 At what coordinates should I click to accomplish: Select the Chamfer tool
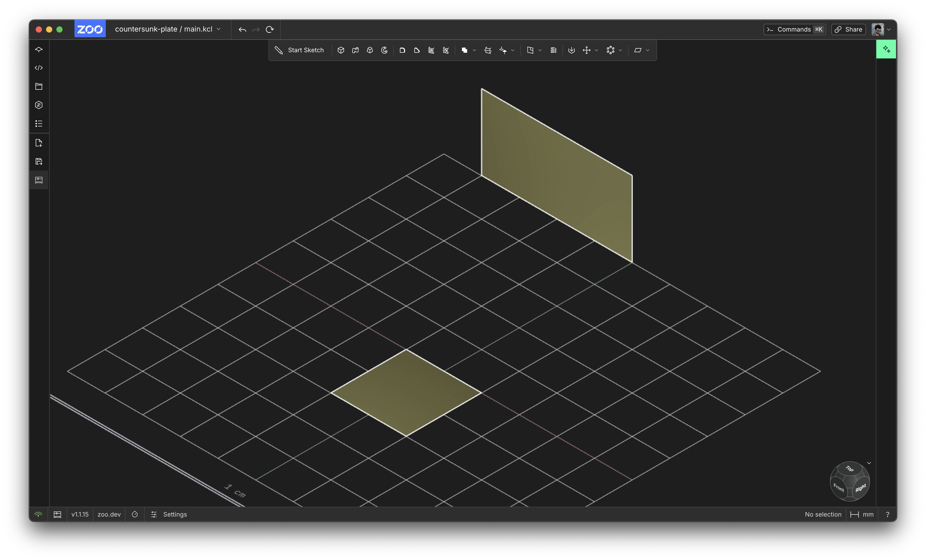pos(417,50)
